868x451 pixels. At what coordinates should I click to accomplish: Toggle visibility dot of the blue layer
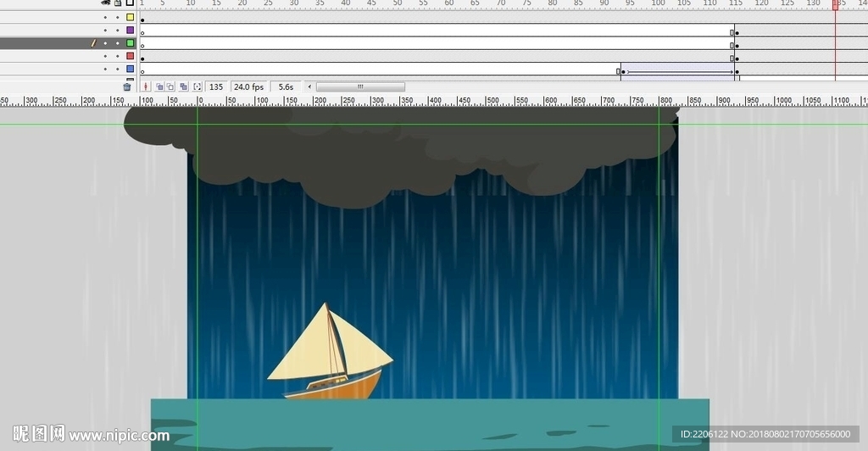point(105,69)
